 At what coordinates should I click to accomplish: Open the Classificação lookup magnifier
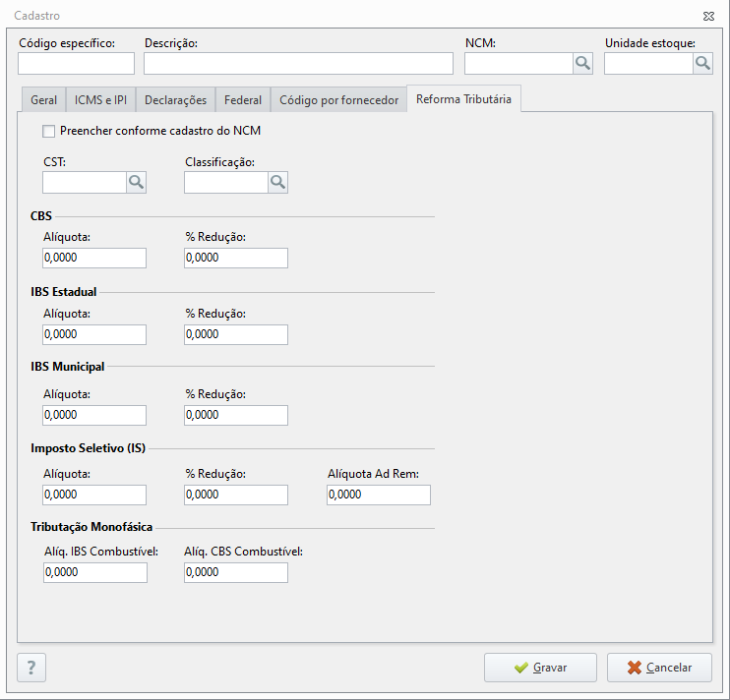[277, 182]
